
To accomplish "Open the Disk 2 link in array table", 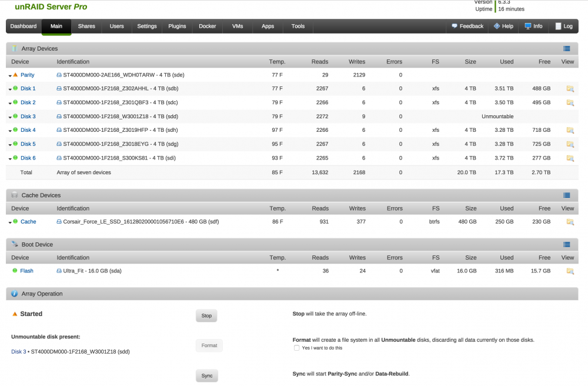I will (28, 102).
